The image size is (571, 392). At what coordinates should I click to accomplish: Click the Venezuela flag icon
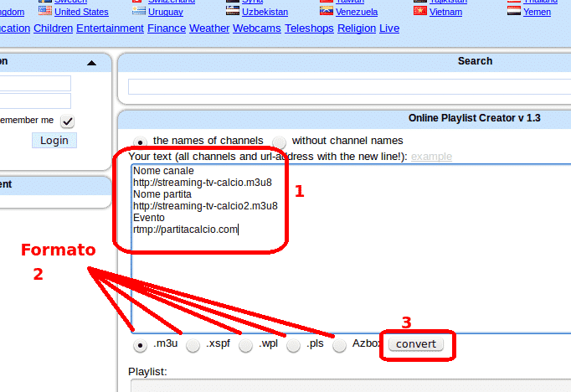pyautogui.click(x=326, y=12)
